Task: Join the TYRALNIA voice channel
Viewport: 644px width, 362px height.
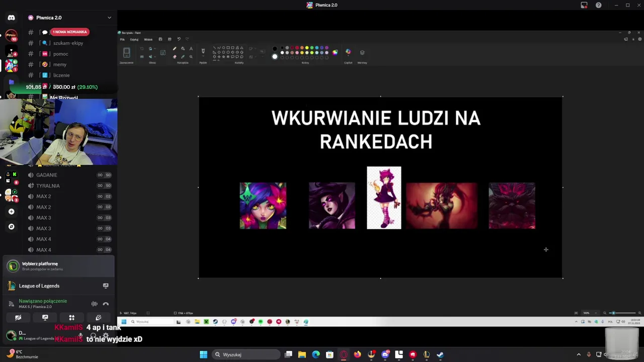Action: pos(48,186)
